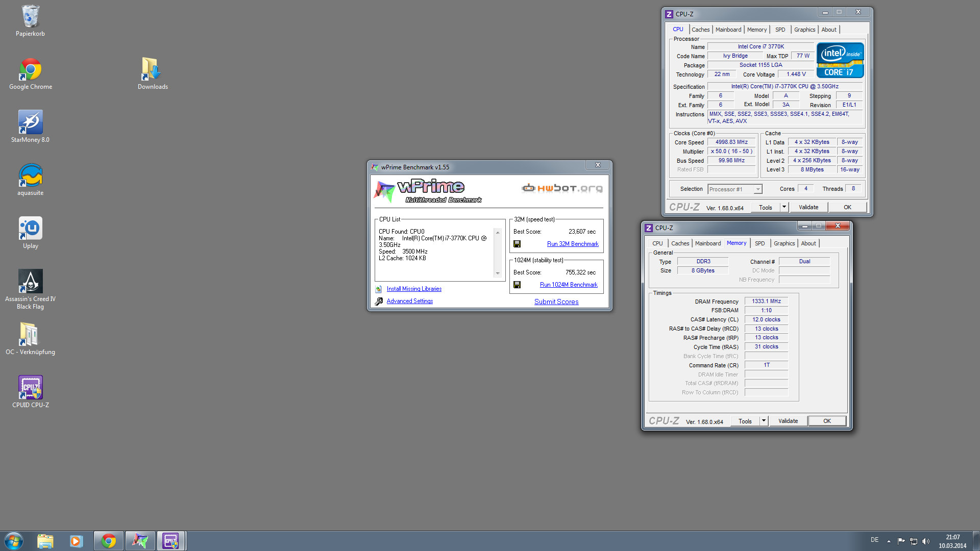Click the save icon for 1024M score
980x551 pixels.
point(517,285)
